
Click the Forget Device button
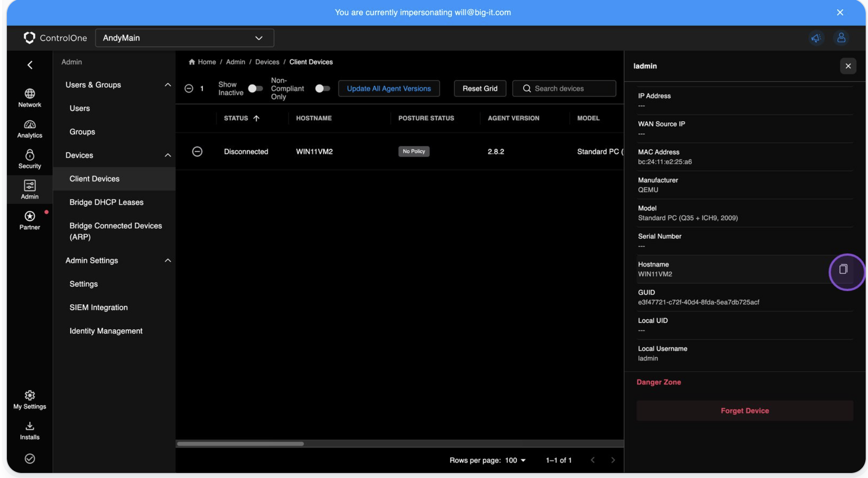click(744, 410)
